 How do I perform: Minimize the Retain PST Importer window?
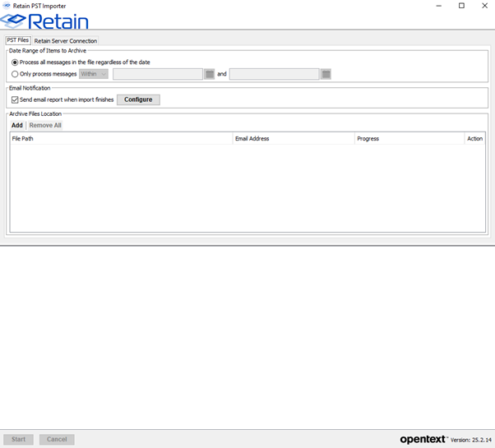pyautogui.click(x=439, y=6)
